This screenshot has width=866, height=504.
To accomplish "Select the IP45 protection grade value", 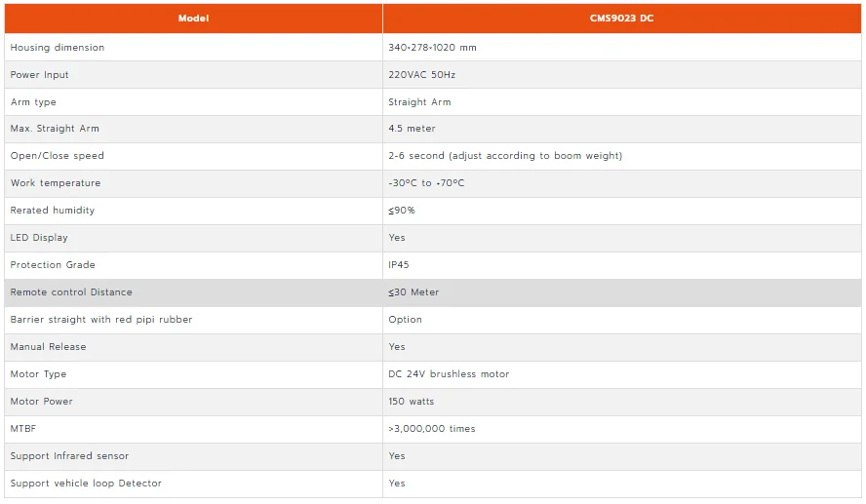I will click(x=398, y=265).
